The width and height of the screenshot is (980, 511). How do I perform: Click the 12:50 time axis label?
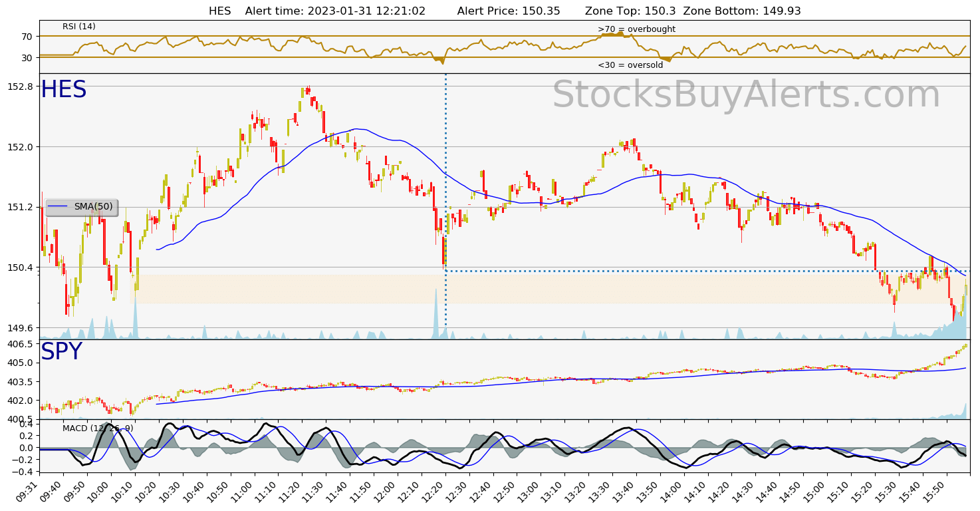[x=506, y=490]
